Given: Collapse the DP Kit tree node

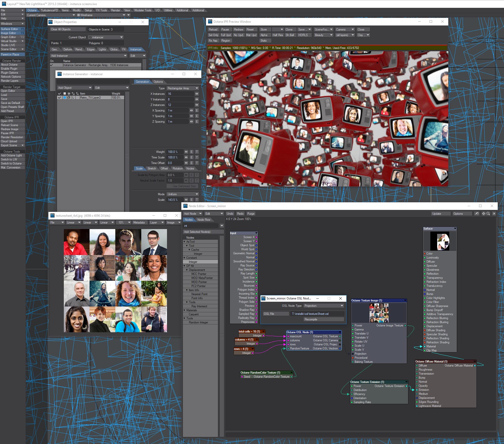Looking at the screenshot, I should 184,266.
